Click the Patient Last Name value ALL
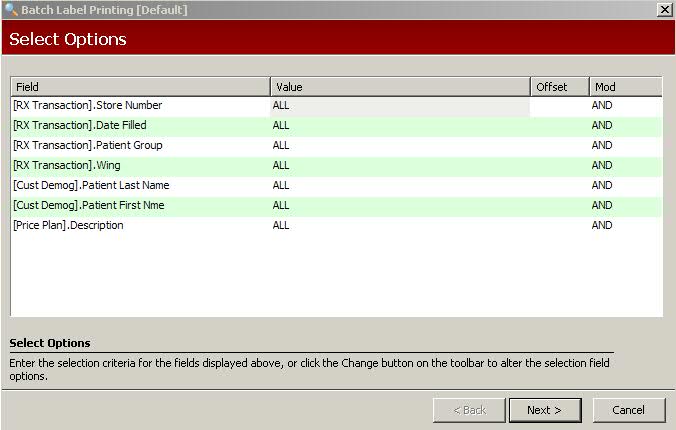This screenshot has height=430, width=676. (281, 185)
